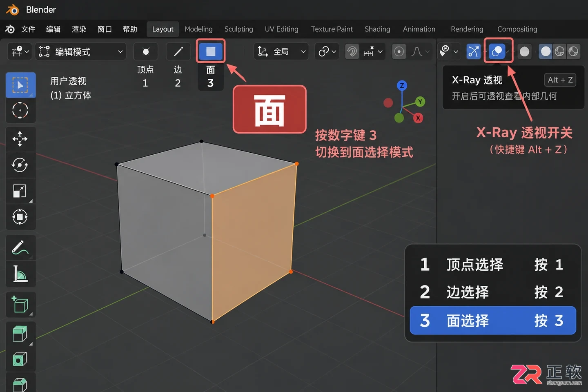Image resolution: width=588 pixels, height=392 pixels.
Task: Select the Inset Faces tool
Action: 20,359
